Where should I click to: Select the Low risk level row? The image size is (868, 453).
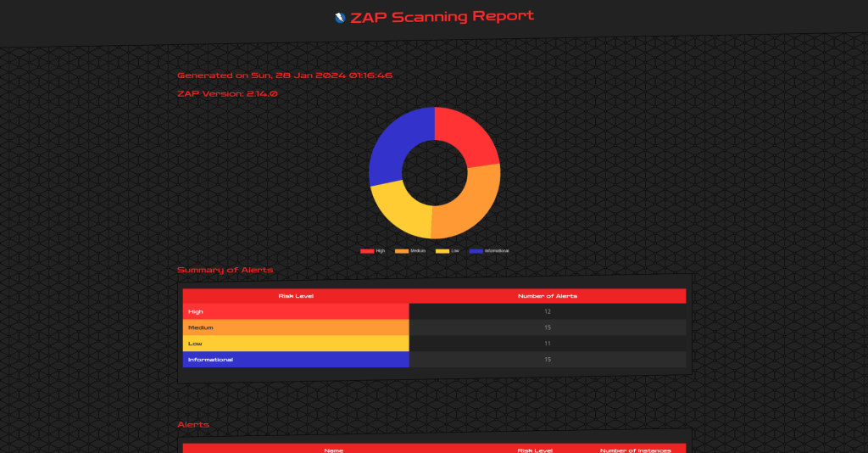(x=296, y=344)
